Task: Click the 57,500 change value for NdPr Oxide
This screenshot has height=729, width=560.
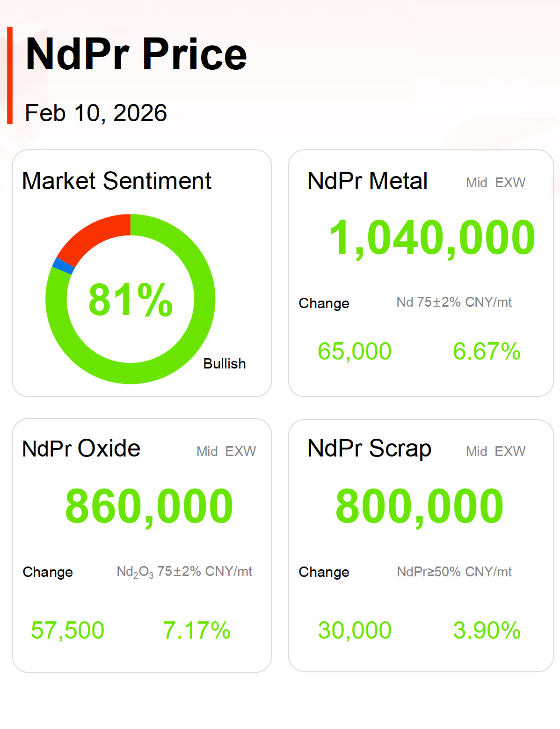Action: point(67,630)
